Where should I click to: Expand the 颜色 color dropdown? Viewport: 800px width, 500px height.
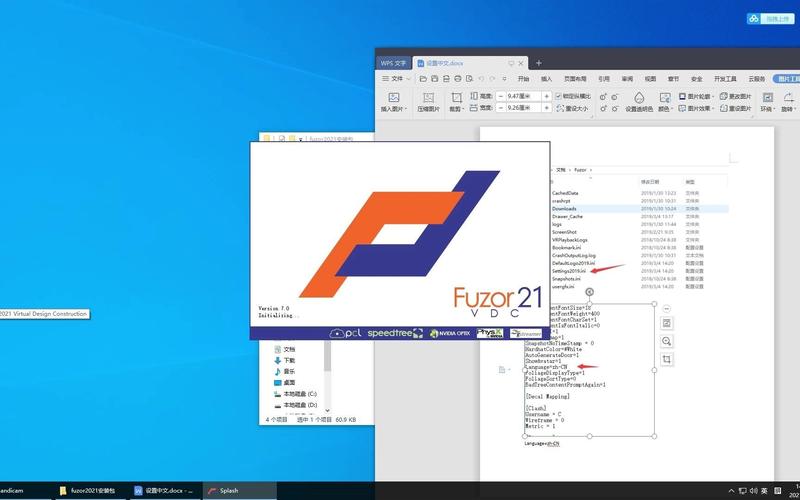[x=664, y=109]
